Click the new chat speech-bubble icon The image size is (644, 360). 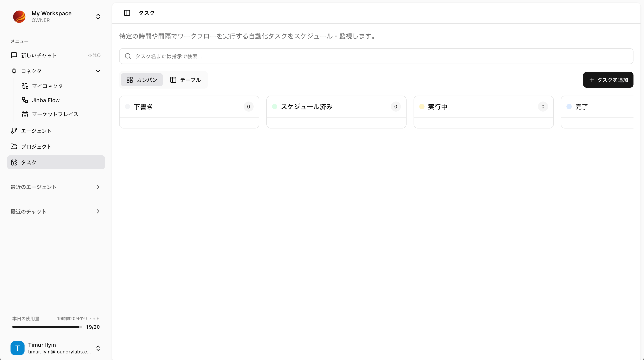coord(14,55)
